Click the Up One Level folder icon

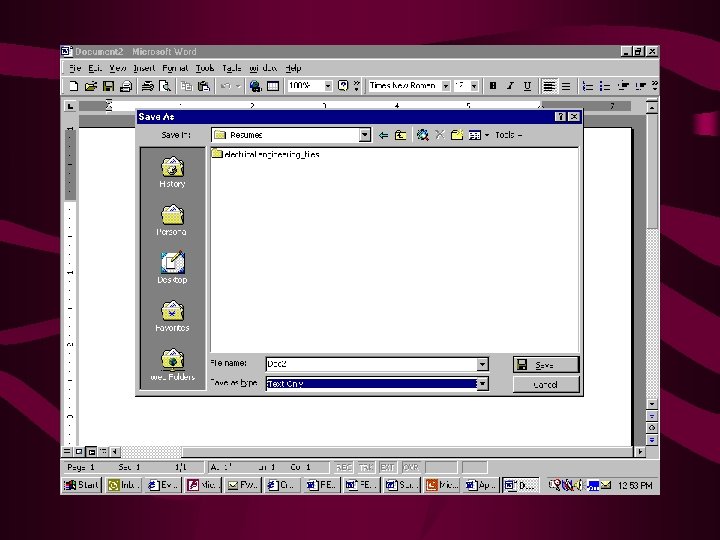(400, 135)
